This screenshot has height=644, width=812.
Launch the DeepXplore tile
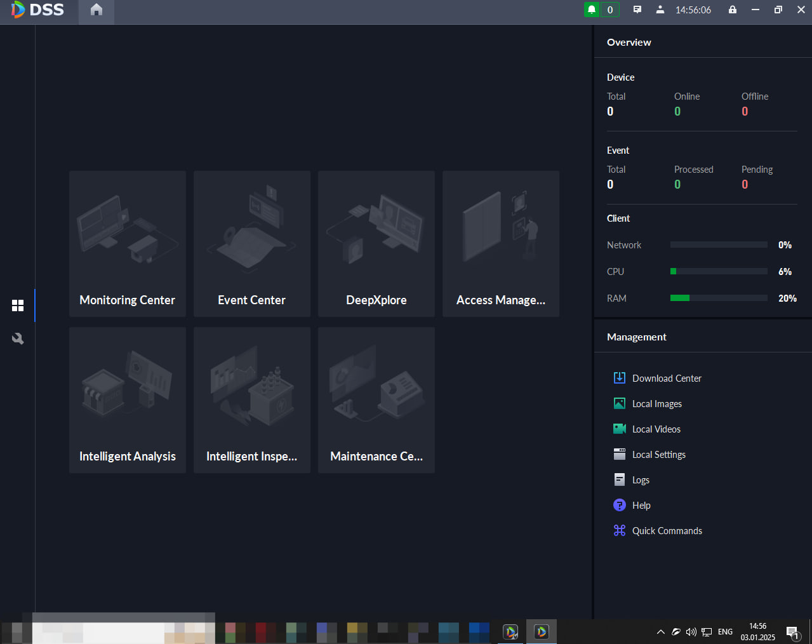point(376,244)
